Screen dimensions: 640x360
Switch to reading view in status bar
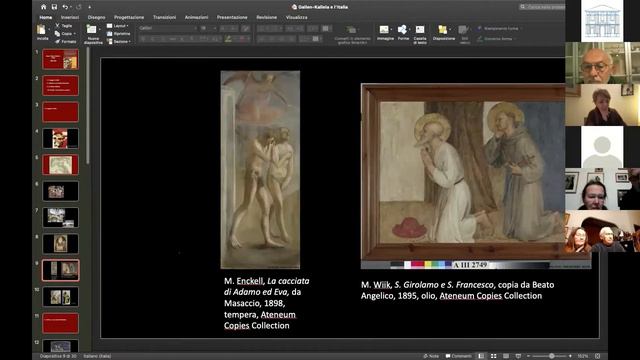click(x=506, y=356)
